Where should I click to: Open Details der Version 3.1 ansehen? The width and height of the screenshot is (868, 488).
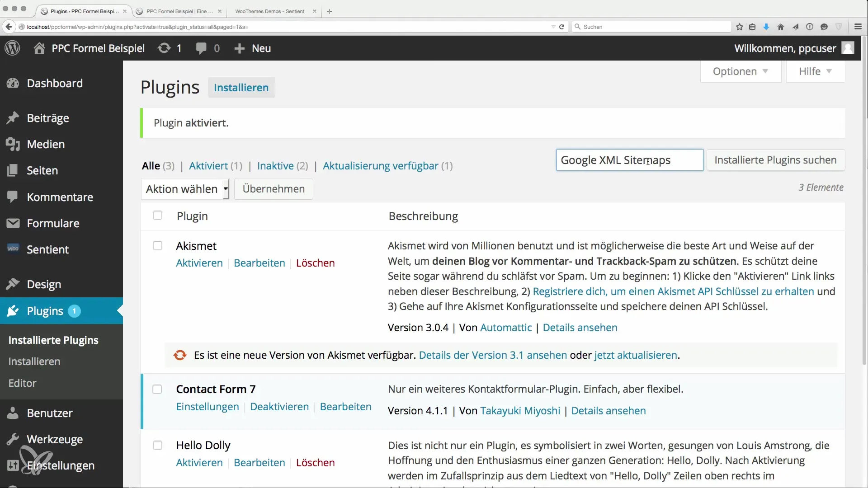493,355
